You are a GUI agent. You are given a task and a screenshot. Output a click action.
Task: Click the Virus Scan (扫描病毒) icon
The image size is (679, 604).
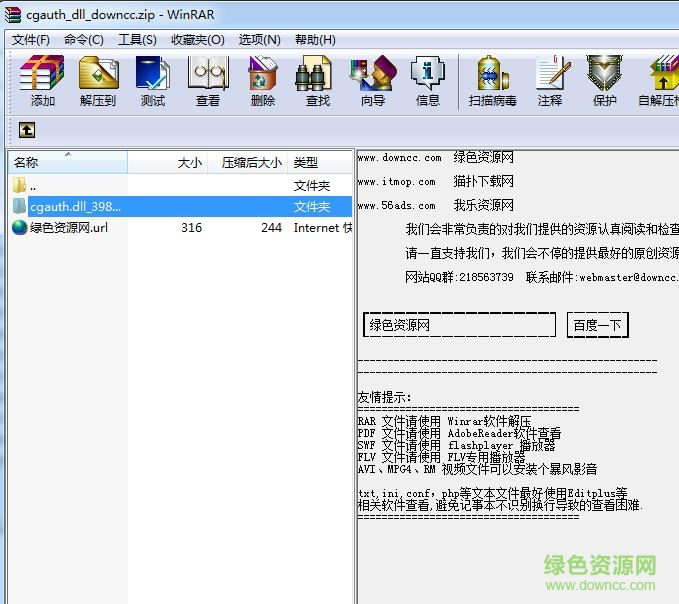pyautogui.click(x=492, y=81)
